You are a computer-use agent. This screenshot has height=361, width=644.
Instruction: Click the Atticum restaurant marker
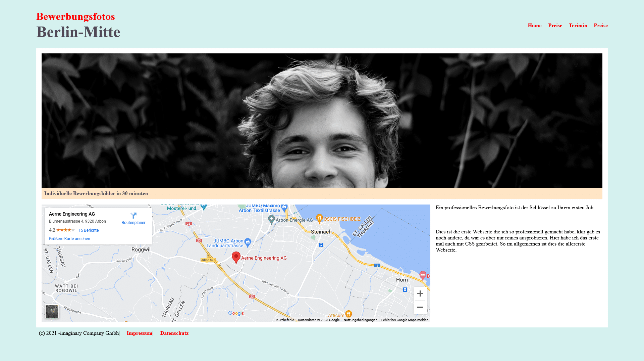348,314
